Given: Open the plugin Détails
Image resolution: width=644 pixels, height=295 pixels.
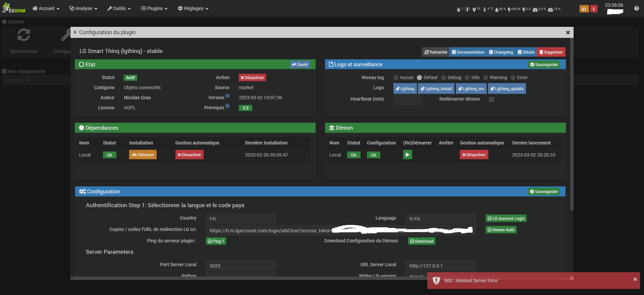Looking at the screenshot, I should (x=526, y=52).
